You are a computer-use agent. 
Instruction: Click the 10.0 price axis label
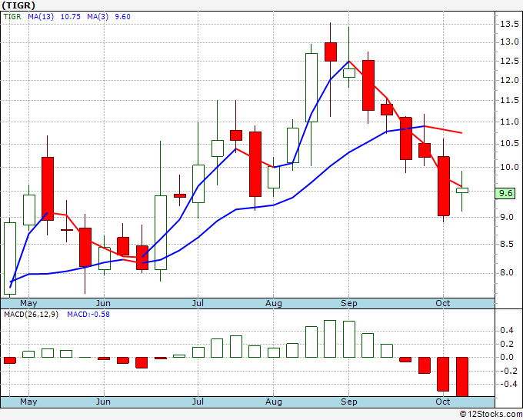[x=509, y=167]
